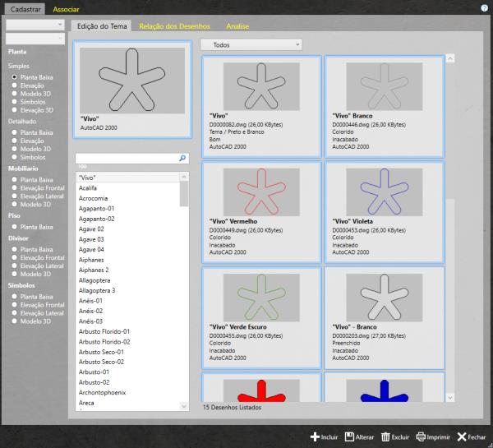Select Agapanto-01 in the plant list
Image resolution: width=493 pixels, height=448 pixels.
pos(96,209)
